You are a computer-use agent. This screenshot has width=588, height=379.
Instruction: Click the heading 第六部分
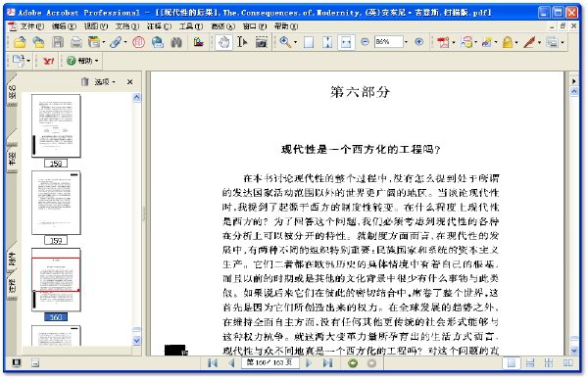(360, 92)
